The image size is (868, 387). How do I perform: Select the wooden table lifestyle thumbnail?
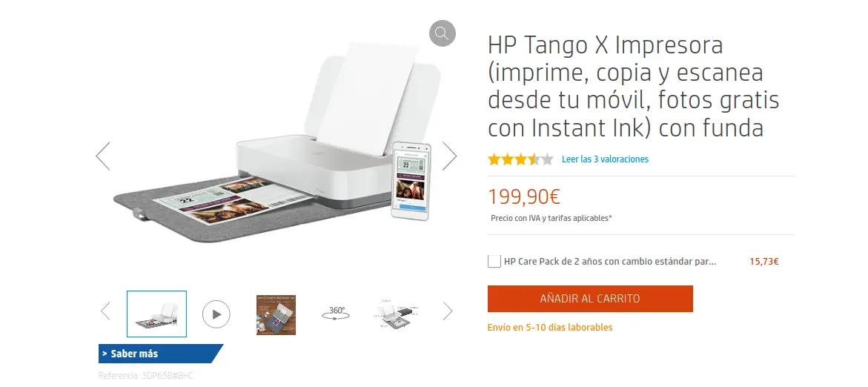(x=276, y=314)
